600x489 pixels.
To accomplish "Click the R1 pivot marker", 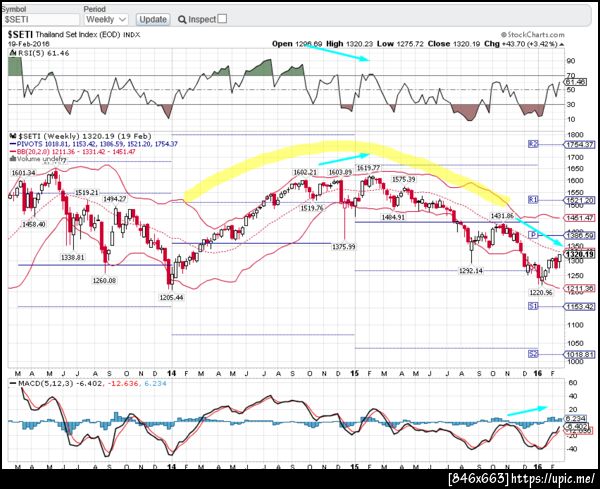I will tap(533, 200).
